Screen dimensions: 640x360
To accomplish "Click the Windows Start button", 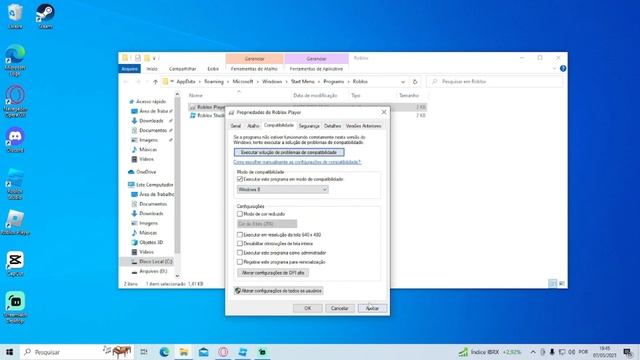I will [x=9, y=352].
